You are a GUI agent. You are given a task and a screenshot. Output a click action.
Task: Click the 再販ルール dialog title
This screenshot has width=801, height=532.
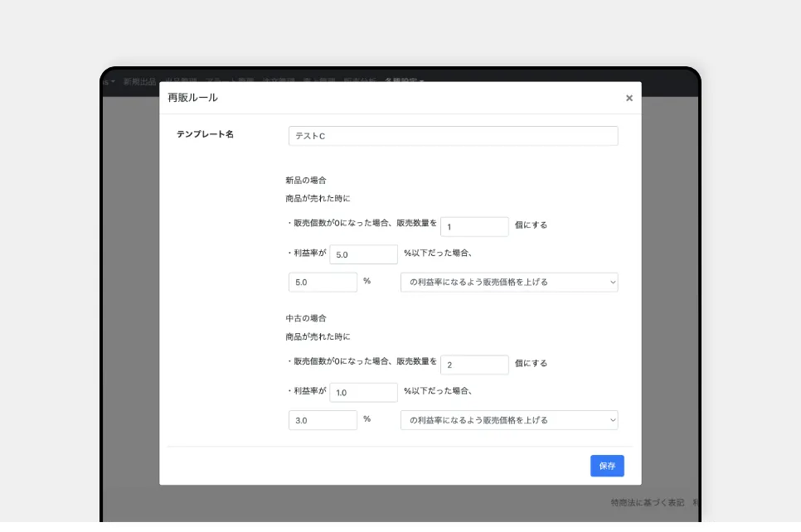point(192,98)
